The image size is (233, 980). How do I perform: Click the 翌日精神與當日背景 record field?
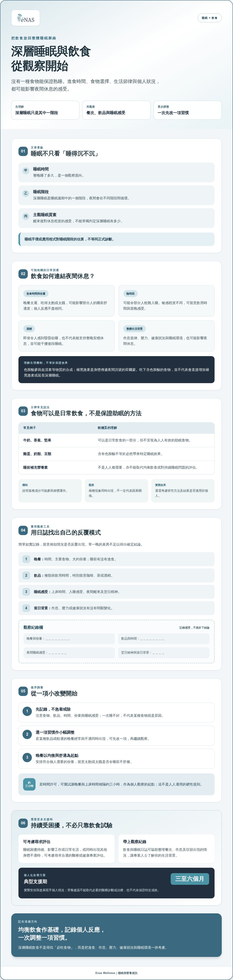click(164, 653)
